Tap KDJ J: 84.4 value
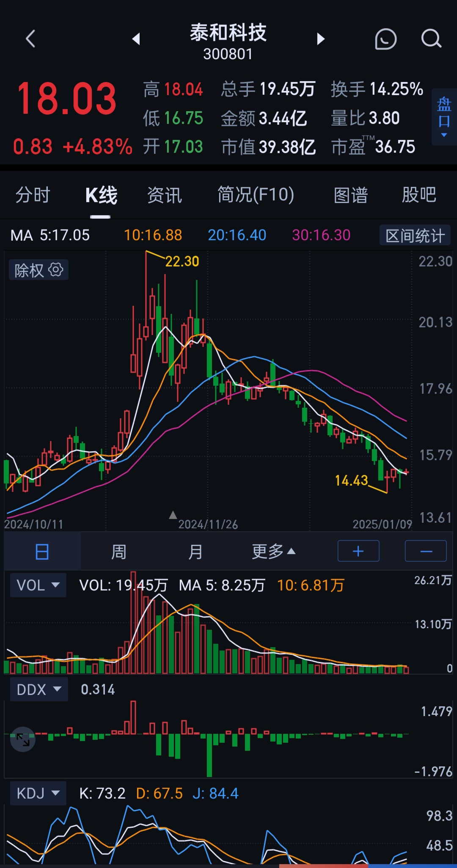Viewport: 457px width, 868px height. pyautogui.click(x=215, y=793)
